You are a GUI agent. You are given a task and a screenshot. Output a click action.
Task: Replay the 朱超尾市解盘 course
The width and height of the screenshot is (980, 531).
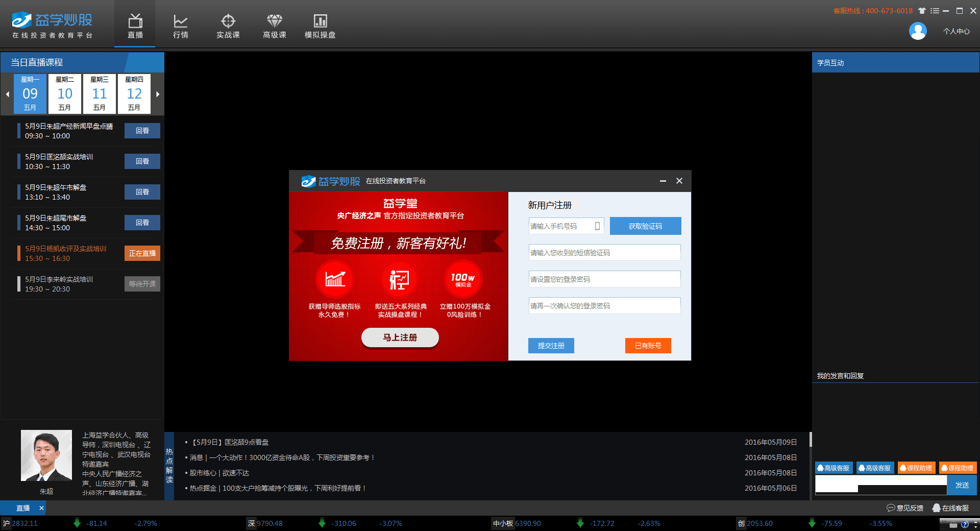(x=142, y=223)
